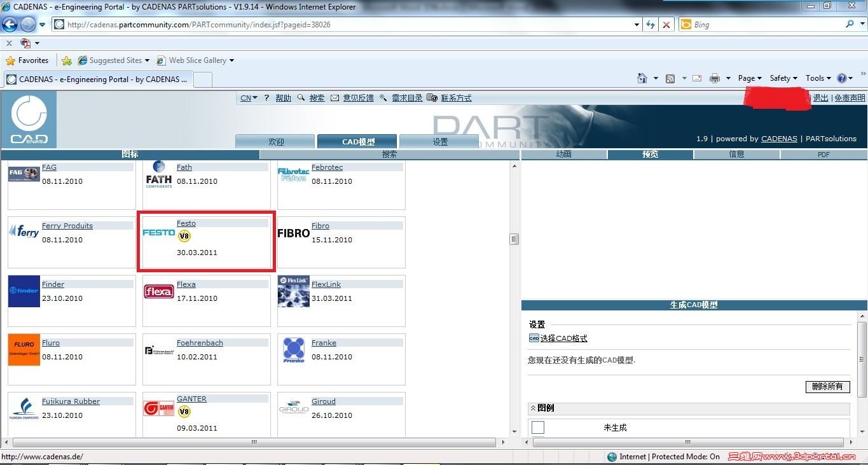Switch to the 欢迎 tab
This screenshot has width=868, height=465.
(275, 141)
